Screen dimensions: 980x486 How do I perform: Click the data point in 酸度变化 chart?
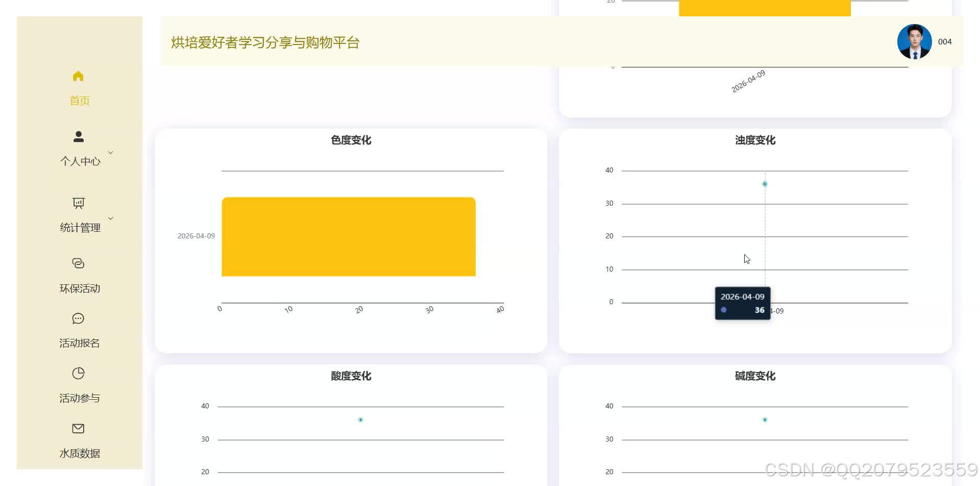(x=360, y=420)
